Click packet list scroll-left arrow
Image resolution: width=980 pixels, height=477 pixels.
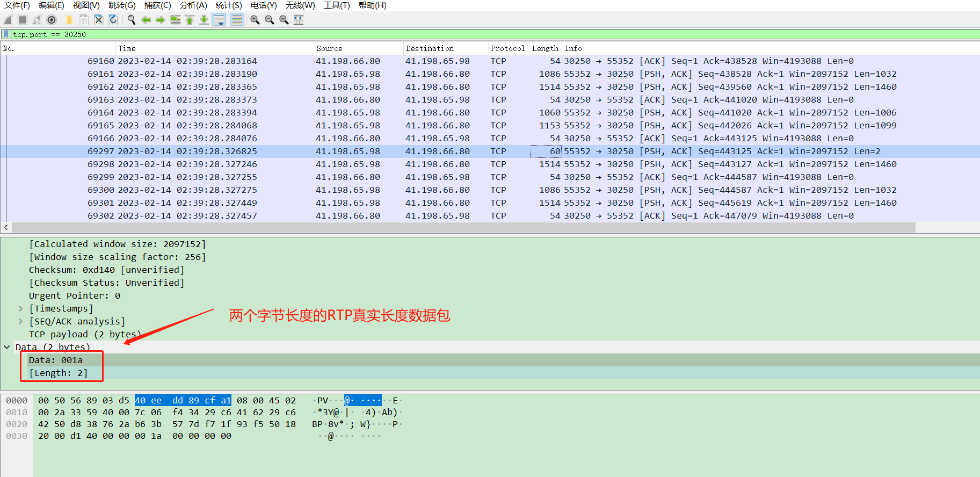pos(6,228)
